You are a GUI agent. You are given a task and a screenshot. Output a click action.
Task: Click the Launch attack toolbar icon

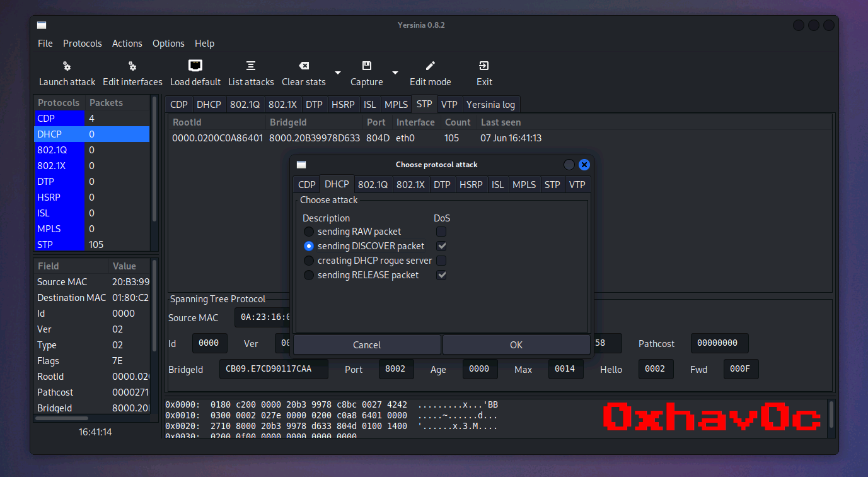[x=67, y=66]
